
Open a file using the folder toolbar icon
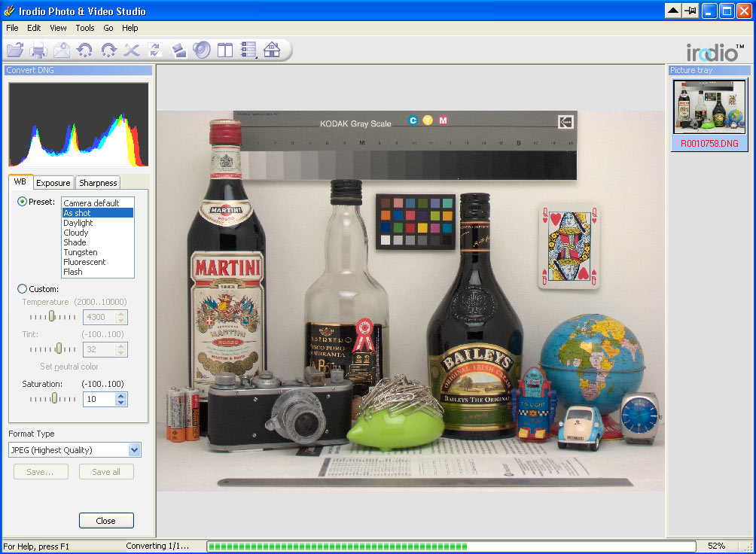15,50
